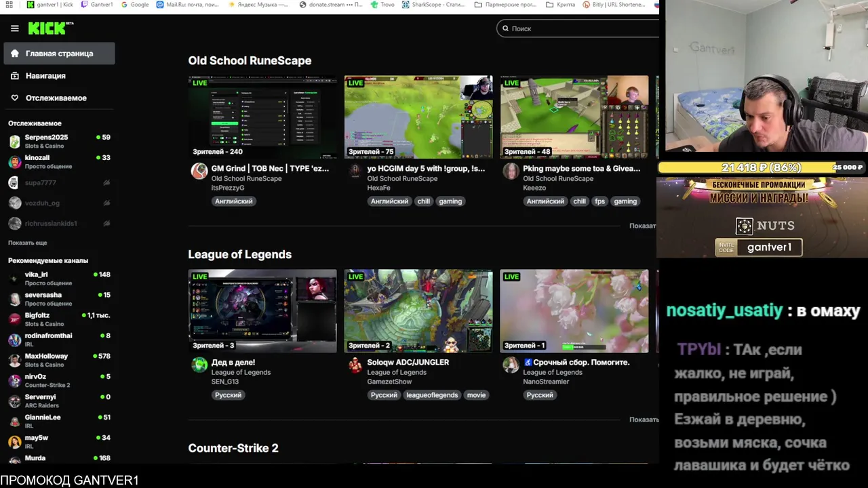Click offline icon next to vozduh_og
This screenshot has width=868, height=488.
click(x=106, y=203)
